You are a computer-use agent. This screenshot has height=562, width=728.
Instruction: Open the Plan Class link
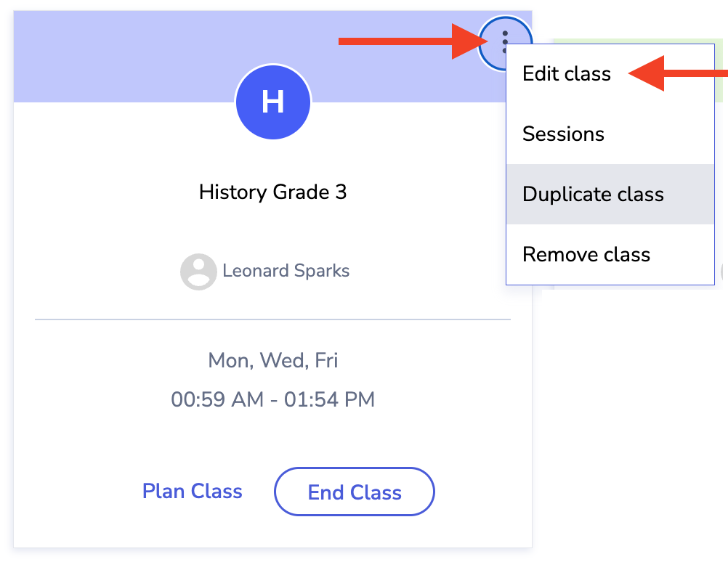[193, 492]
